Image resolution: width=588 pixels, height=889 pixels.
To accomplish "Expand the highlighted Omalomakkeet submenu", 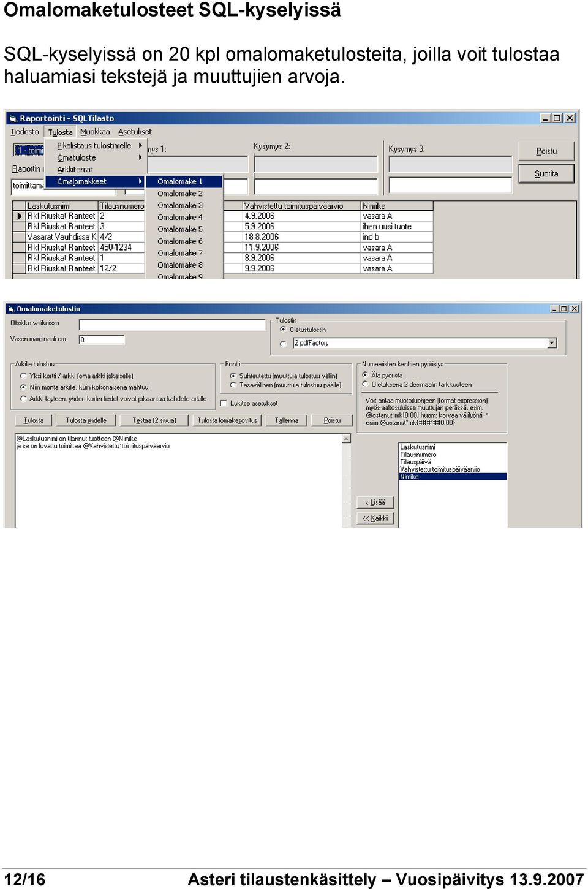I will pyautogui.click(x=95, y=181).
